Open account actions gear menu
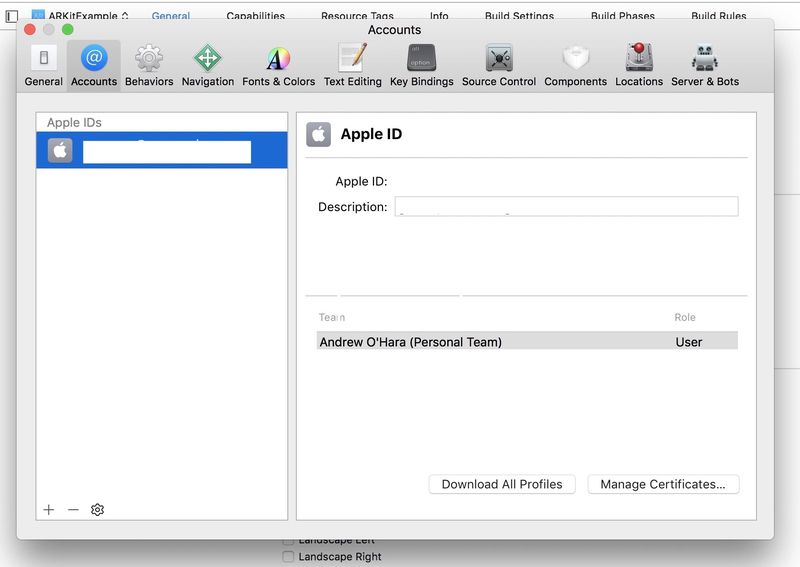800x567 pixels. [97, 509]
